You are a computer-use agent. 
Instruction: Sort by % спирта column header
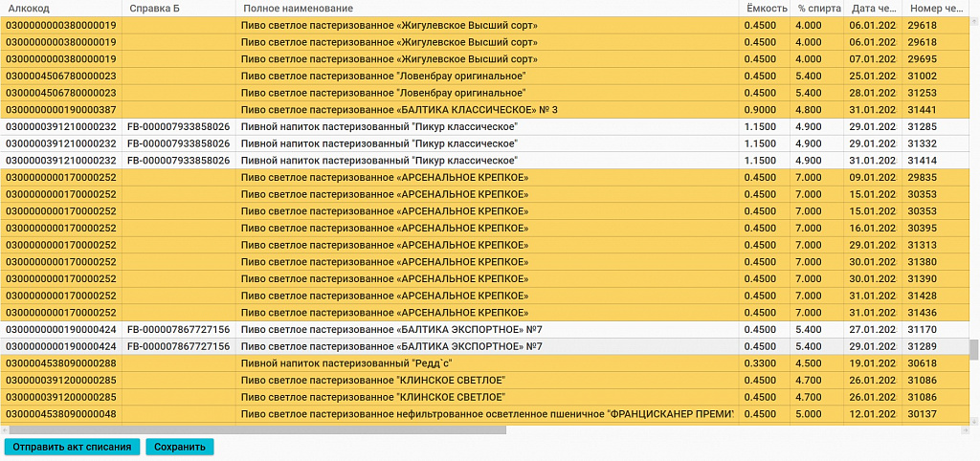coord(818,8)
